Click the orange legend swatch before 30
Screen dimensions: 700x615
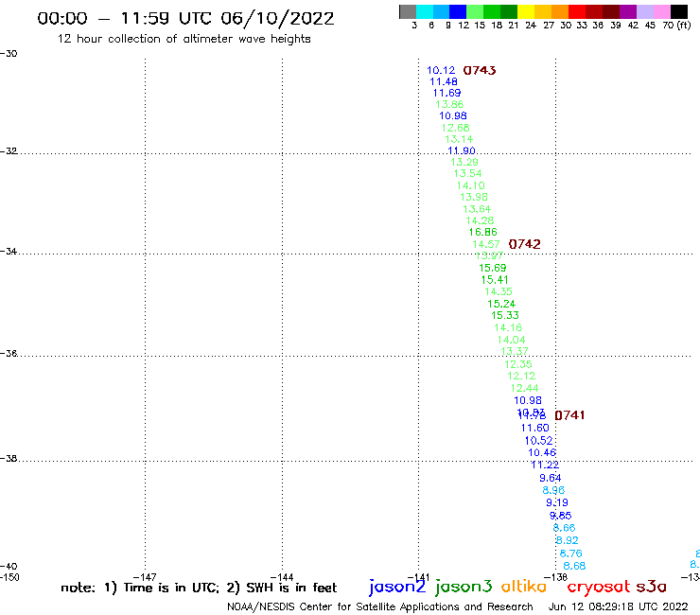point(560,11)
